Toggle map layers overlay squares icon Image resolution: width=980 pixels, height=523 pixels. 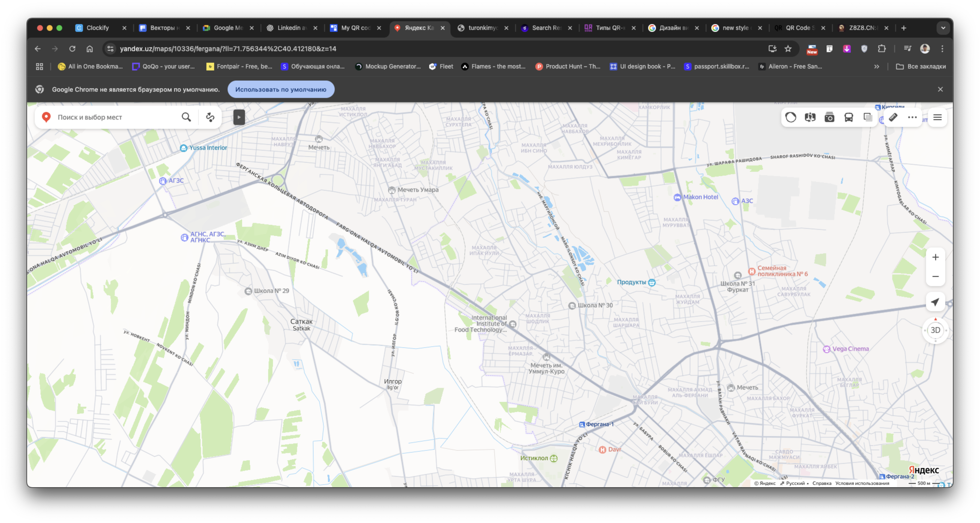coord(868,117)
